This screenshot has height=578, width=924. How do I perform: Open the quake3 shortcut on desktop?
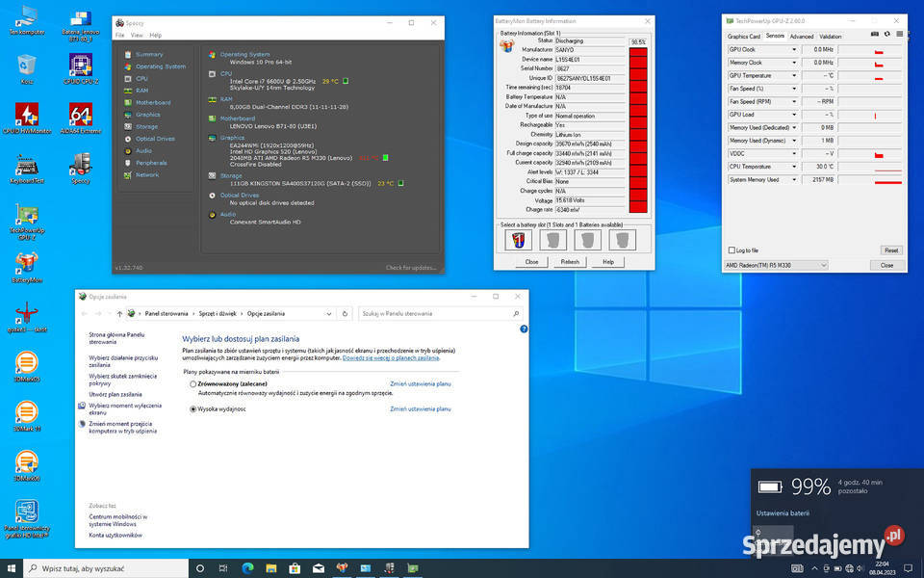click(27, 318)
